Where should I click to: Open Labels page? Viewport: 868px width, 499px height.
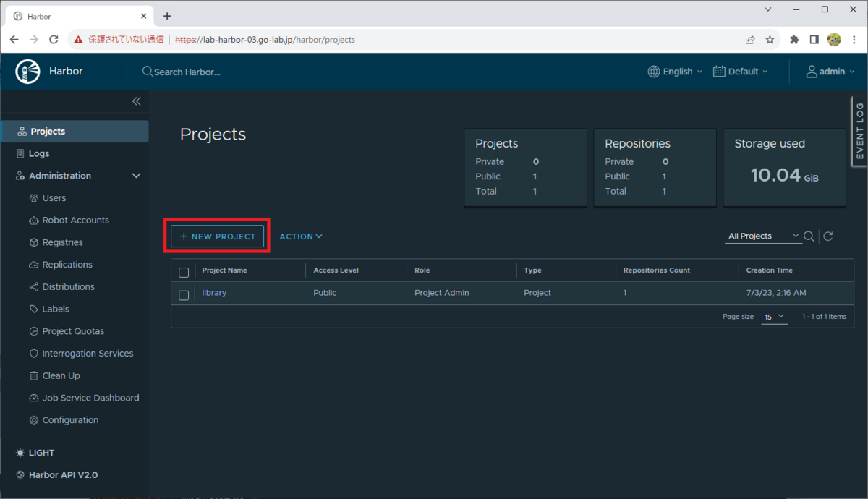click(x=56, y=309)
